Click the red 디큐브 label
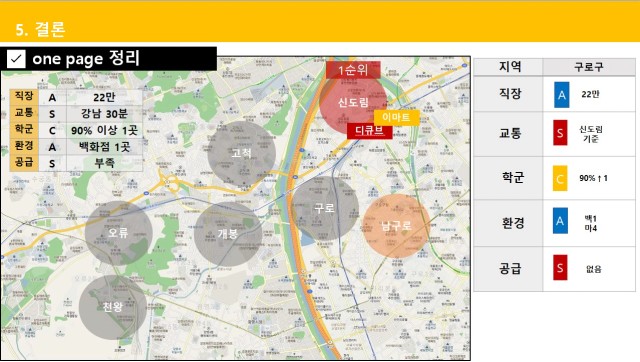This screenshot has width=640, height=362. click(370, 131)
